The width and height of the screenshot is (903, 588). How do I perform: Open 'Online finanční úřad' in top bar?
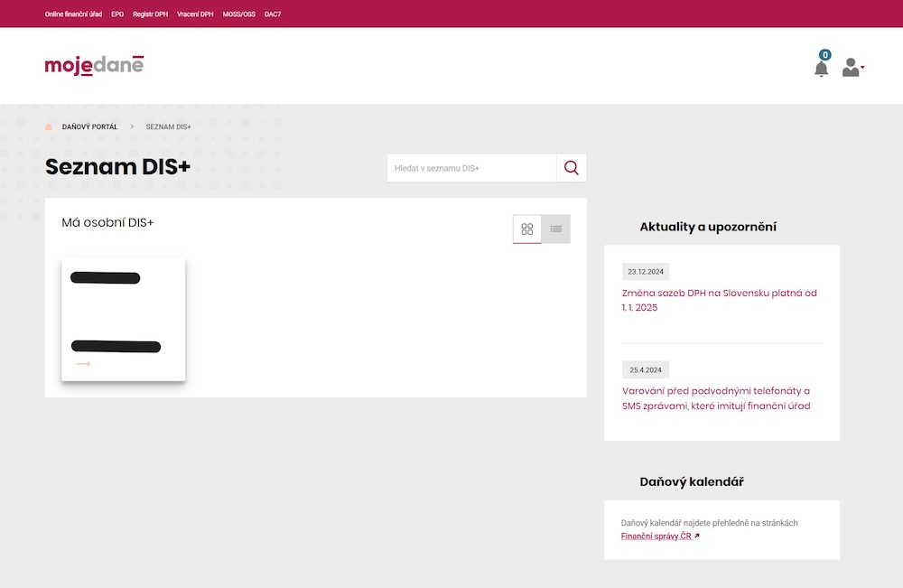pyautogui.click(x=73, y=14)
